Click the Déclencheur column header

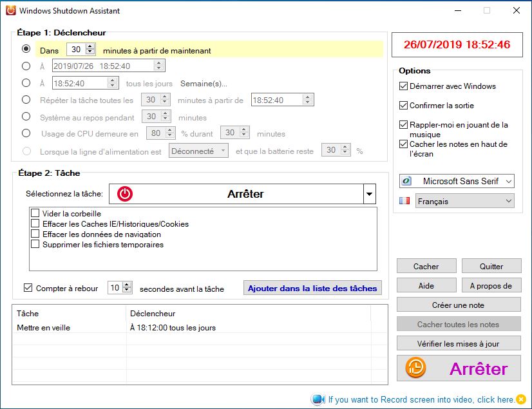click(x=249, y=313)
